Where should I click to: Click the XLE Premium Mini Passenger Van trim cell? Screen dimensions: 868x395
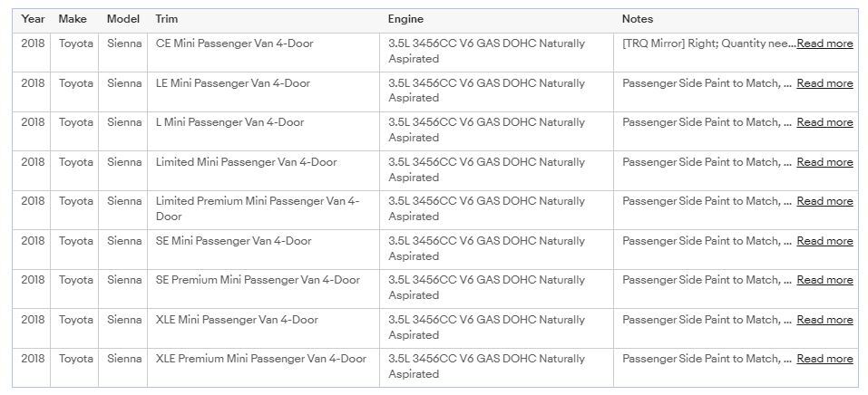[x=261, y=359]
